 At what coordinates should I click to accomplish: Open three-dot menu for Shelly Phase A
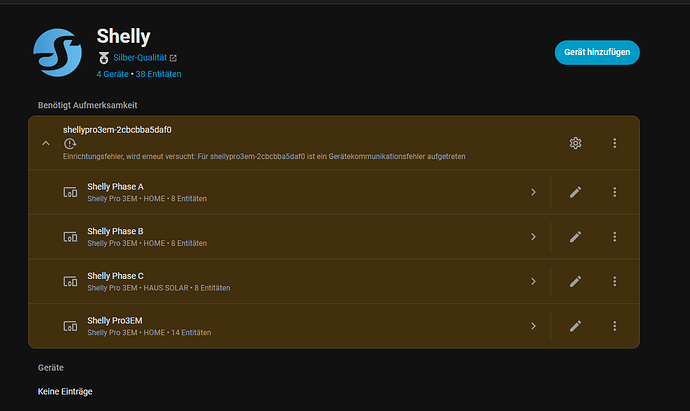(614, 192)
